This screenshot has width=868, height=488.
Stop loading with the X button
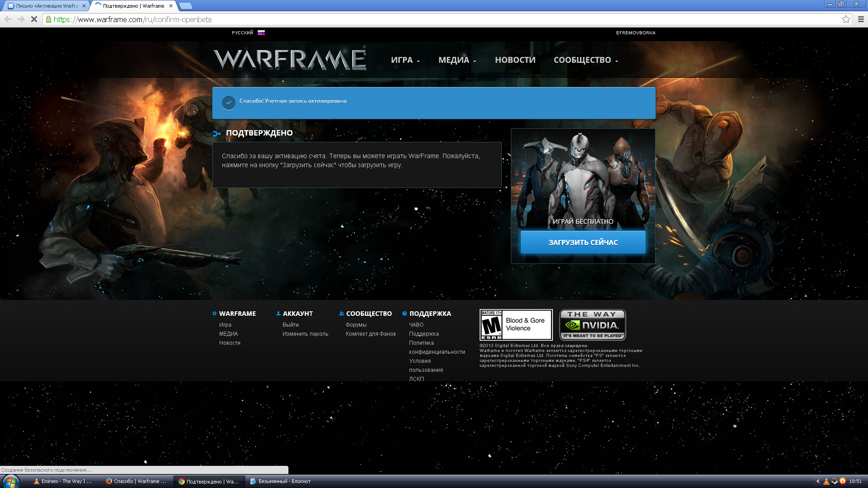click(34, 19)
